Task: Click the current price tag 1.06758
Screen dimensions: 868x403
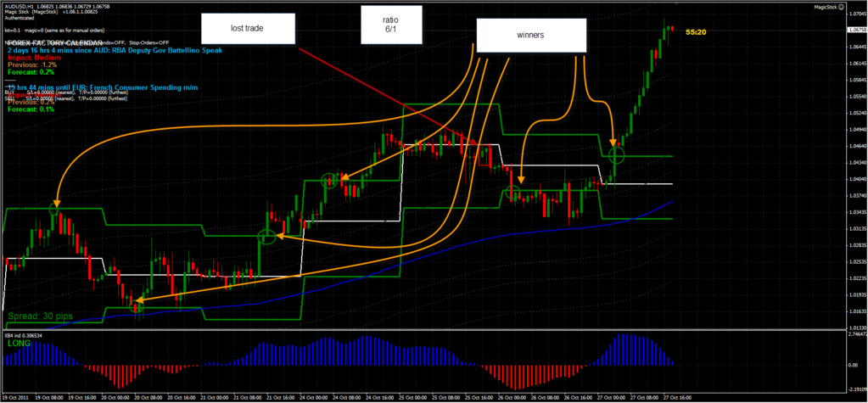Action: coord(856,30)
